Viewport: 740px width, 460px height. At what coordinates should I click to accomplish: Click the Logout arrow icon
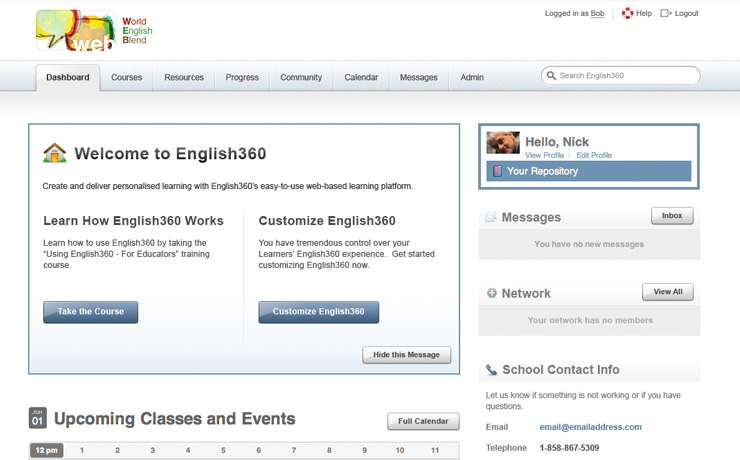point(666,14)
